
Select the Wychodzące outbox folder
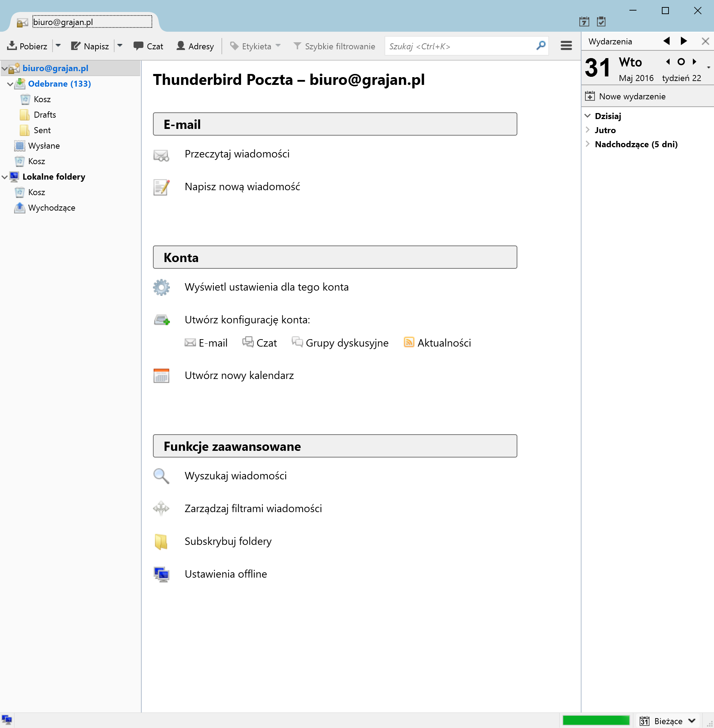(51, 207)
